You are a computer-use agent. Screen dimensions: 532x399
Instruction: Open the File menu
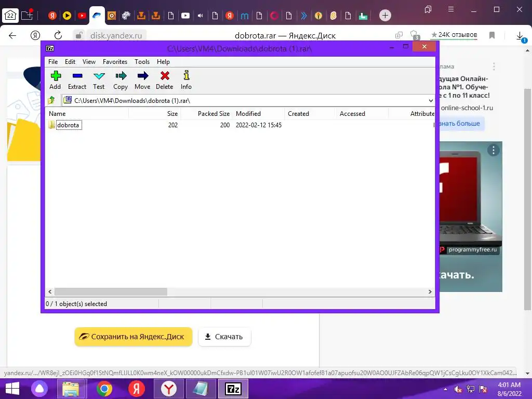(53, 62)
